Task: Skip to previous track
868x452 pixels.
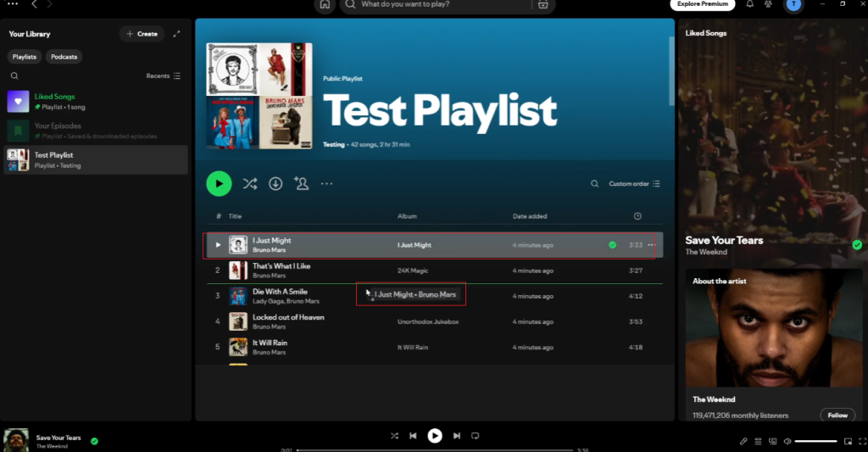Action: pos(413,436)
